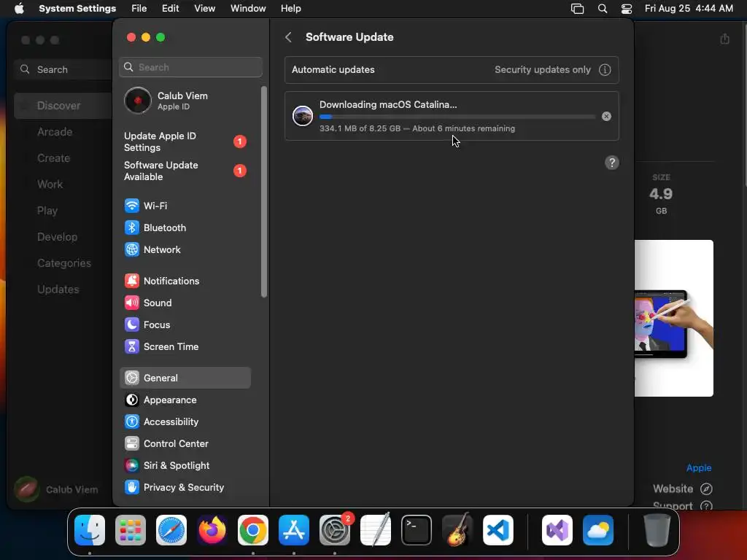Open Bluetooth settings pane
The width and height of the screenshot is (747, 560).
[x=185, y=227]
